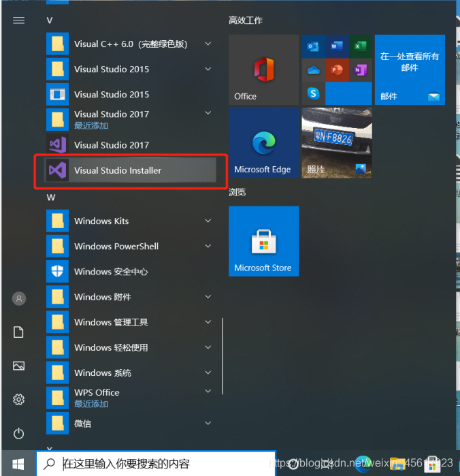Open the Documents icon in sidebar

click(18, 332)
